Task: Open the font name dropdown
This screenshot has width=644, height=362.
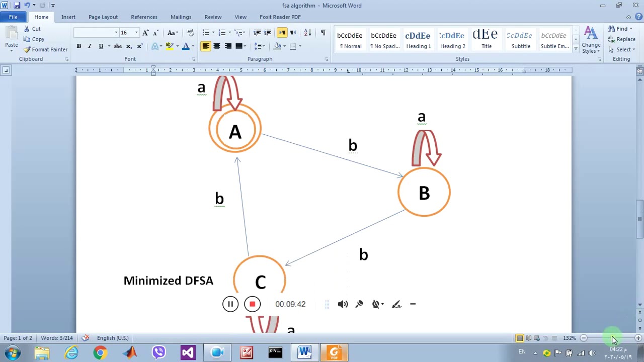Action: coord(116,33)
